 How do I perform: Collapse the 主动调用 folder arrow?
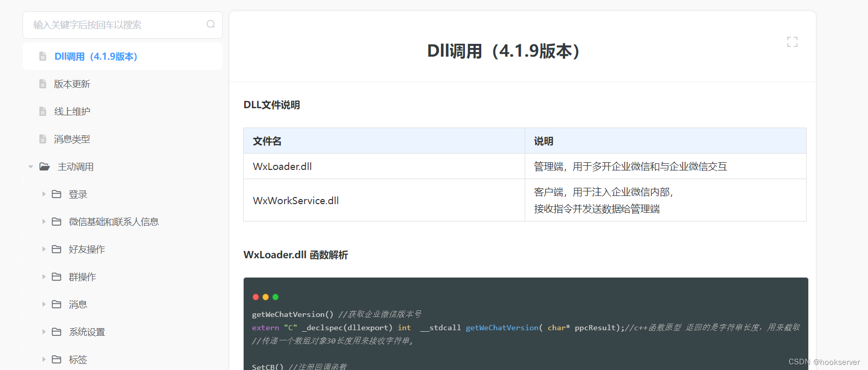[x=31, y=167]
